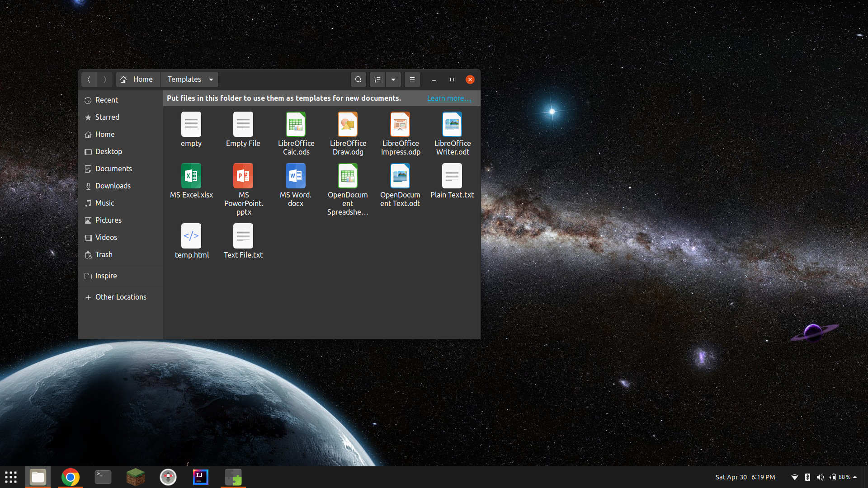Open Trash in the sidebar
The image size is (868, 488).
120,254
